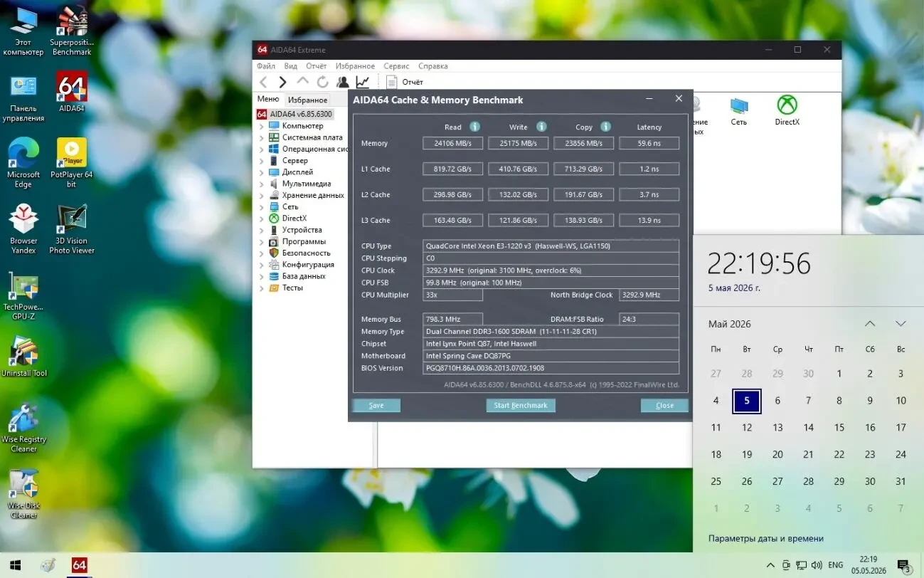The width and height of the screenshot is (924, 578).
Task: Expand the Дисплей tree node
Action: pos(261,172)
